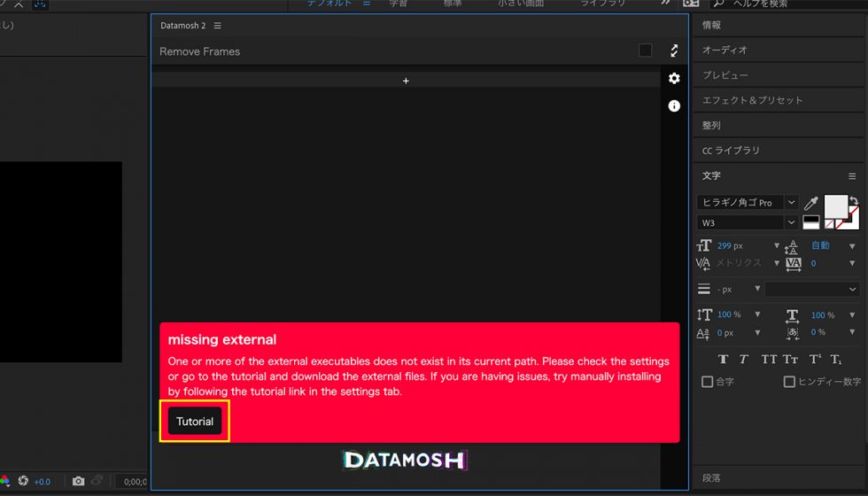The image size is (868, 496).
Task: Open the 段落 panel
Action: click(779, 477)
